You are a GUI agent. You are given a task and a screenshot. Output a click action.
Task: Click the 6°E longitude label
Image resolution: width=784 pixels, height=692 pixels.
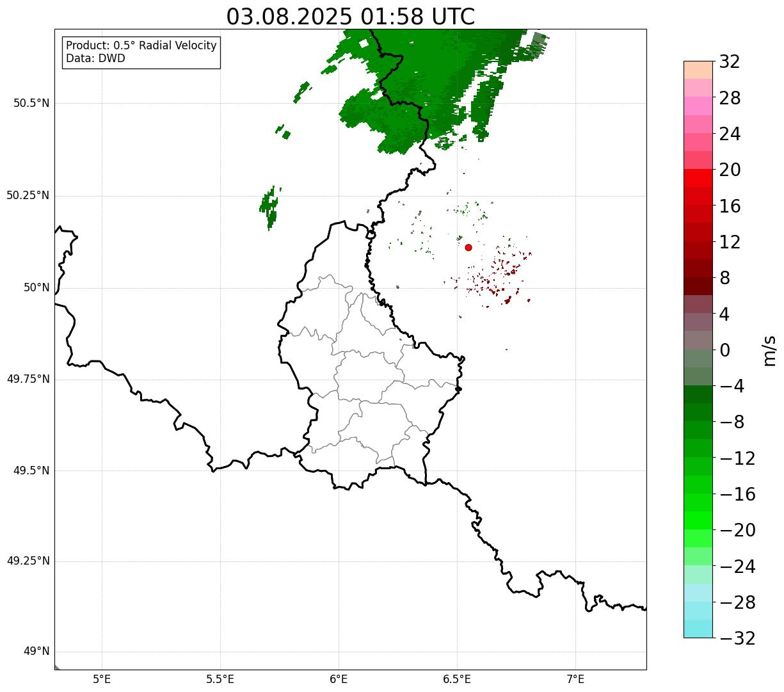(x=339, y=679)
